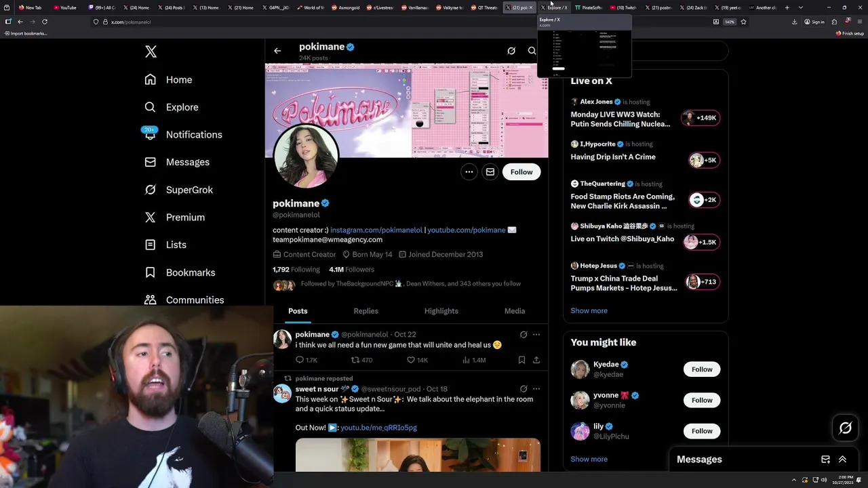
Task: Follow pokimane with the Follow button
Action: click(x=521, y=172)
